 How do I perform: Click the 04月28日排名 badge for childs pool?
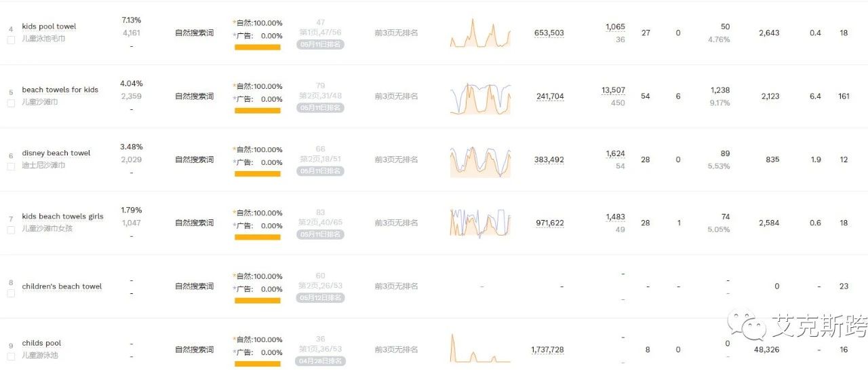click(x=320, y=361)
